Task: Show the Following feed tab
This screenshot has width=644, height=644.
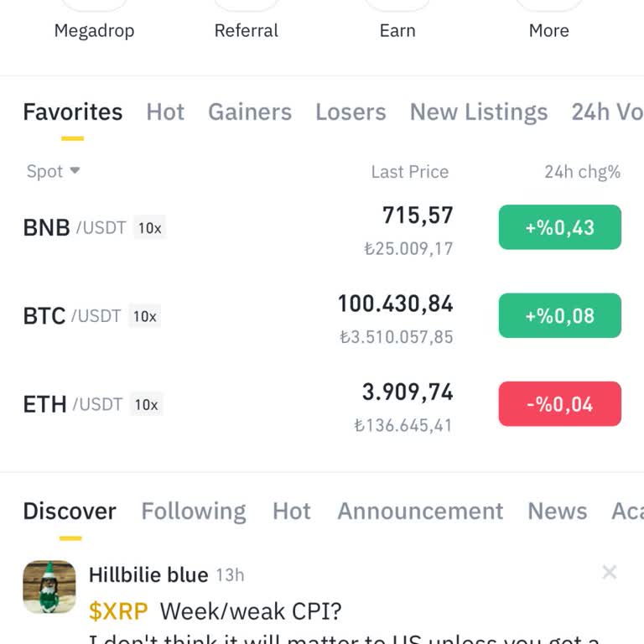Action: [x=194, y=512]
